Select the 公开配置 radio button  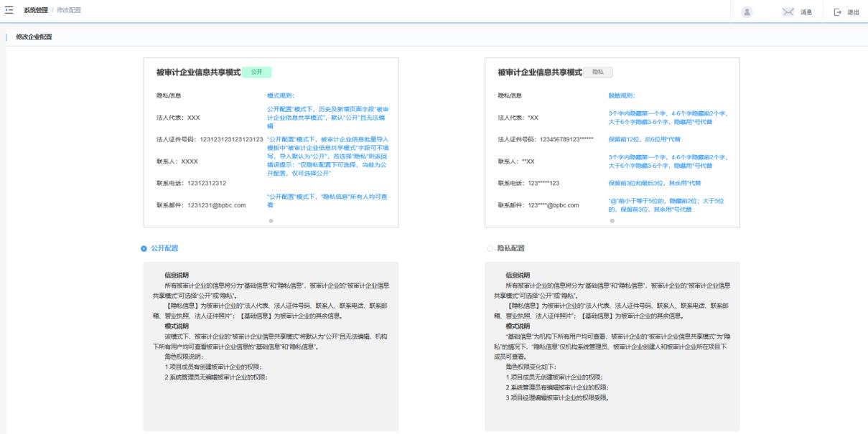144,248
